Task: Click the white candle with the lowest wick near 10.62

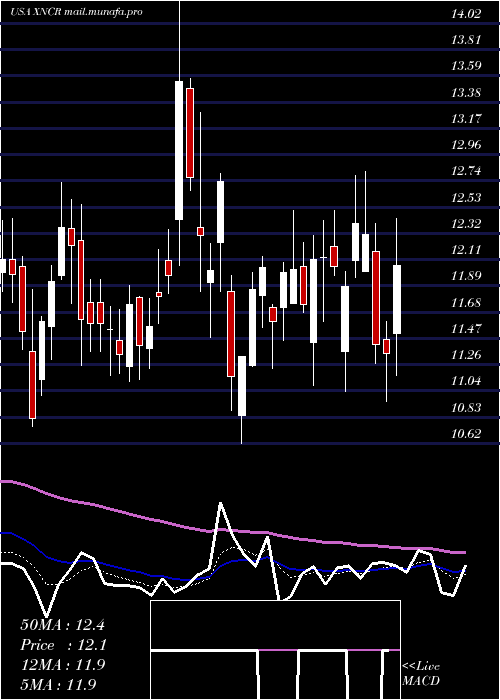Action: coord(242,386)
